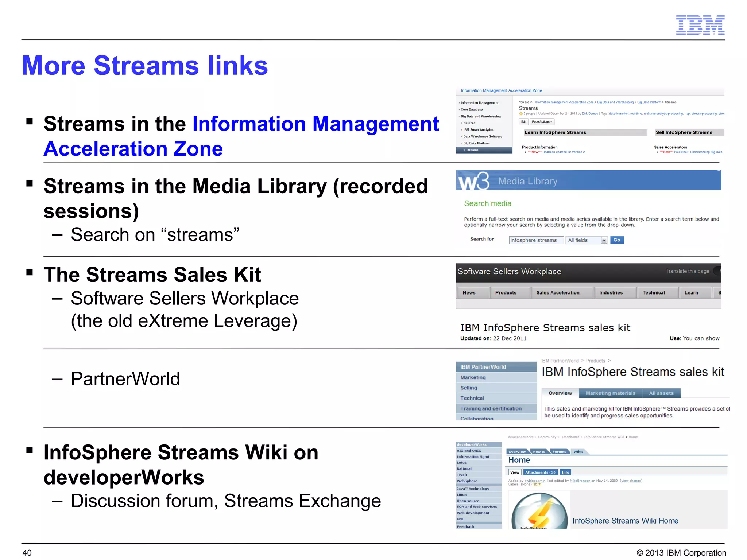Click Marketing in the PartnerWorld sidebar
Image resolution: width=747 pixels, height=560 pixels.
(496, 377)
